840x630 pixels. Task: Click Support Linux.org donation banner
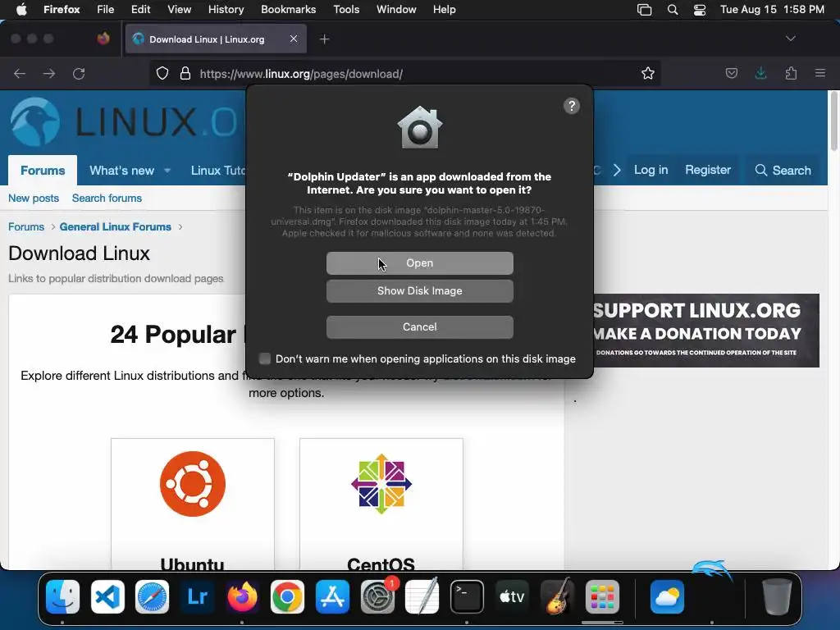tap(706, 330)
